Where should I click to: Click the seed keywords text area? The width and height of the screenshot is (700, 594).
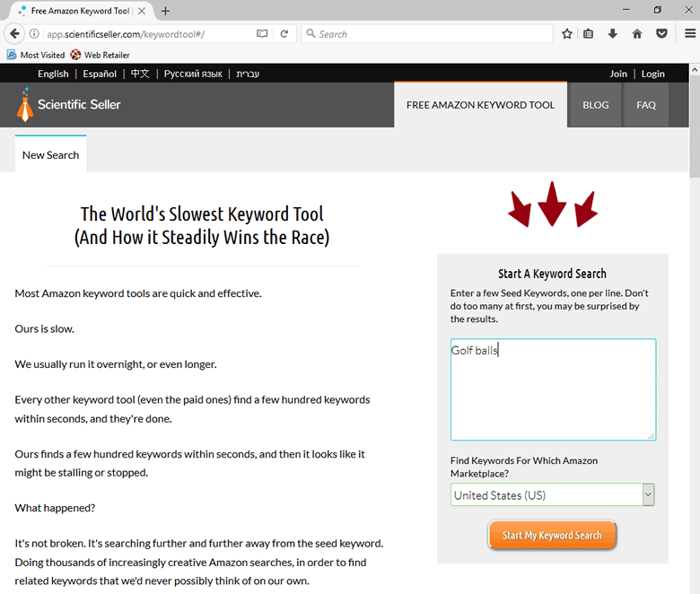553,389
